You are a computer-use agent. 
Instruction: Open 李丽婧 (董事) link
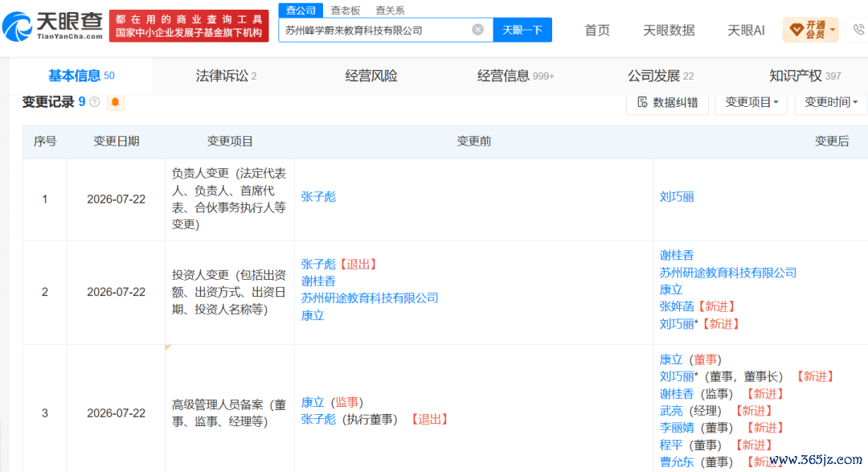click(x=677, y=428)
